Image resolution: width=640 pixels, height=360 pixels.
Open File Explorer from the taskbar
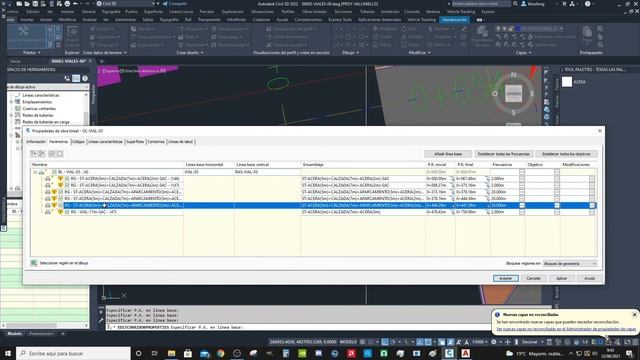pyautogui.click(x=171, y=353)
